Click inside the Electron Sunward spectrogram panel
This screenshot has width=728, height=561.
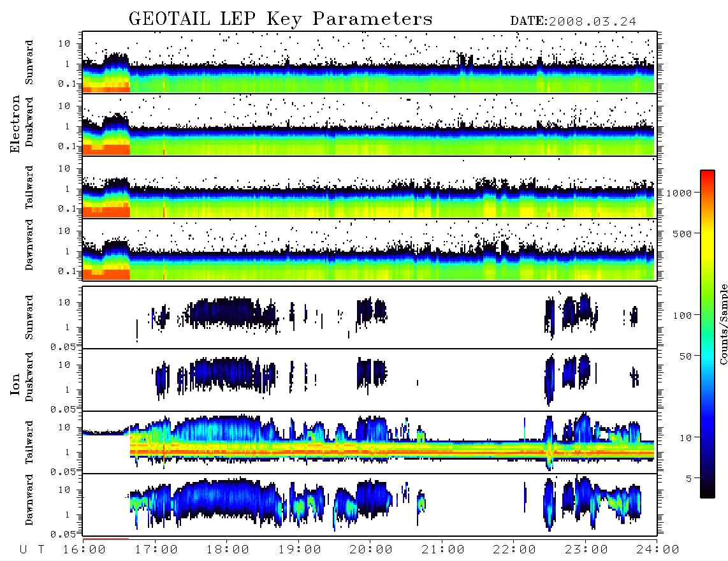coord(370,62)
